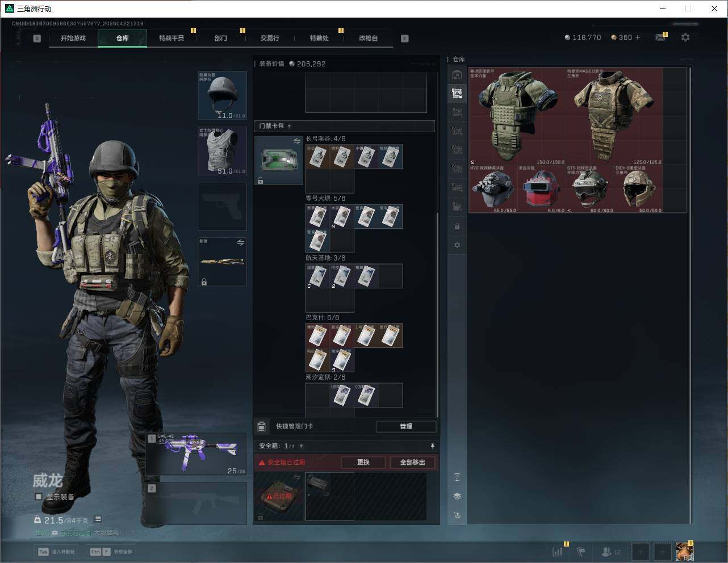Click the warehouse stack layers icon
The image size is (728, 563).
coord(457,496)
